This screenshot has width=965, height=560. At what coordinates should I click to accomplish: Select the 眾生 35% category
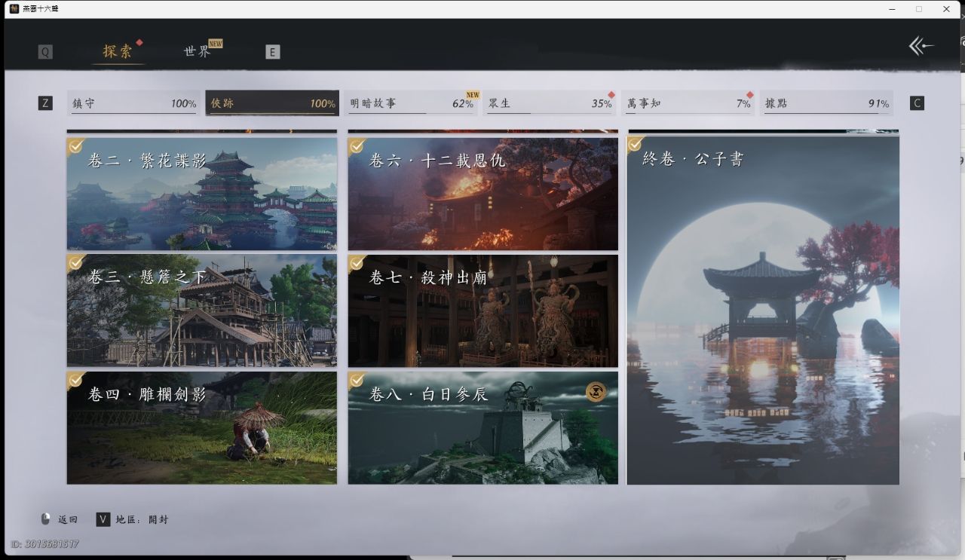550,103
